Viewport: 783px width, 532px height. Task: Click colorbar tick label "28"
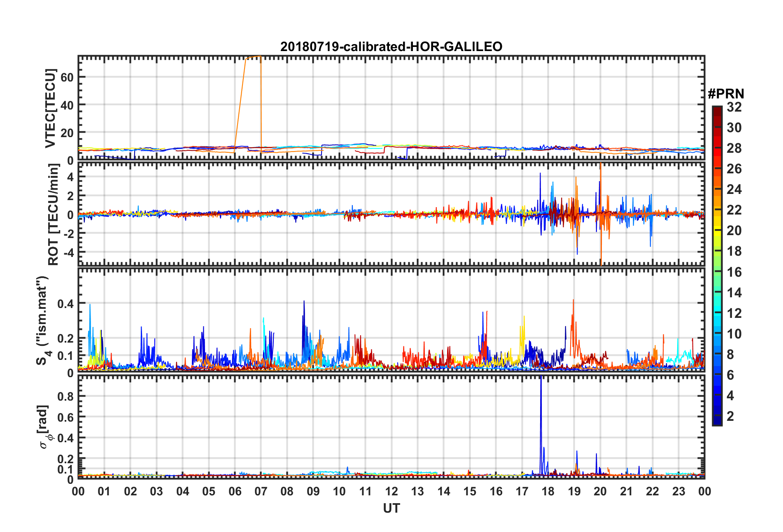pos(734,148)
